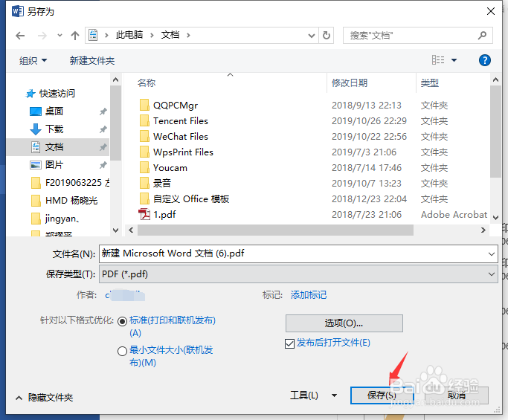This screenshot has width=508, height=420.
Task: Select the 标准(打印和联机发布) radio option
Action: pos(123,321)
